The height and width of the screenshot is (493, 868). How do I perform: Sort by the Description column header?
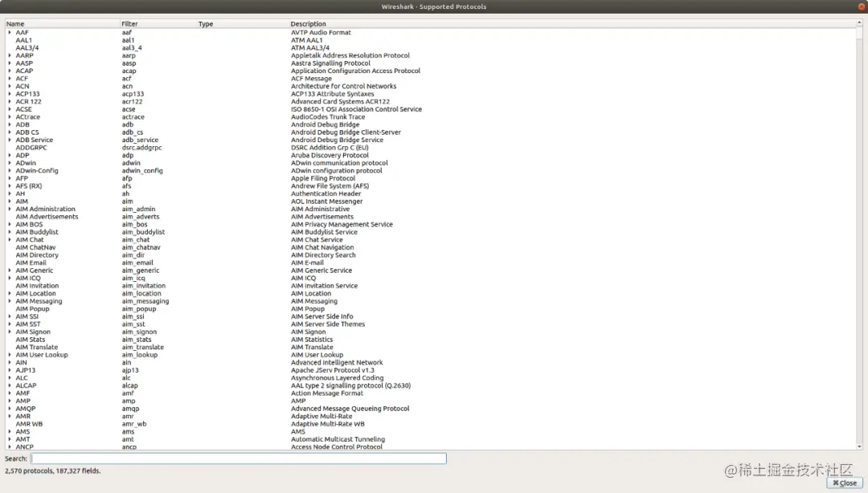[x=572, y=24]
